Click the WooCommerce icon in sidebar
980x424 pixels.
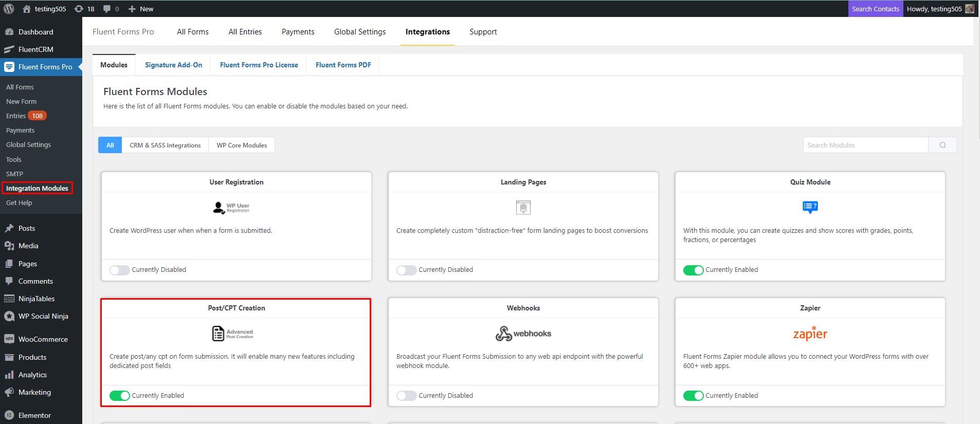9,339
